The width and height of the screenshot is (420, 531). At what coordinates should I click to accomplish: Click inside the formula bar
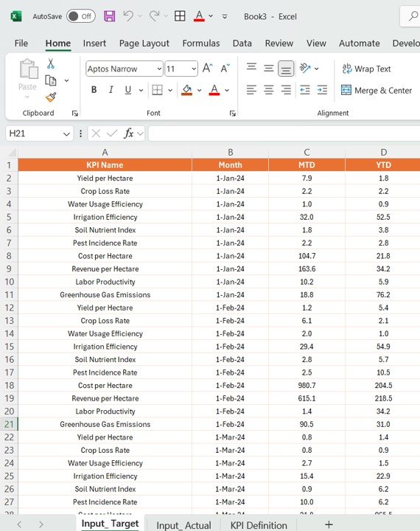coord(284,133)
